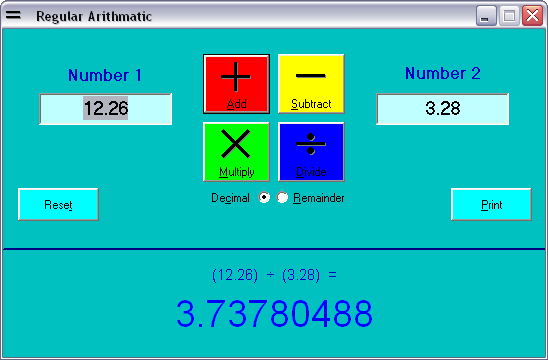Image resolution: width=548 pixels, height=360 pixels.
Task: Close the Regular Arithmatic window
Action: [x=532, y=16]
